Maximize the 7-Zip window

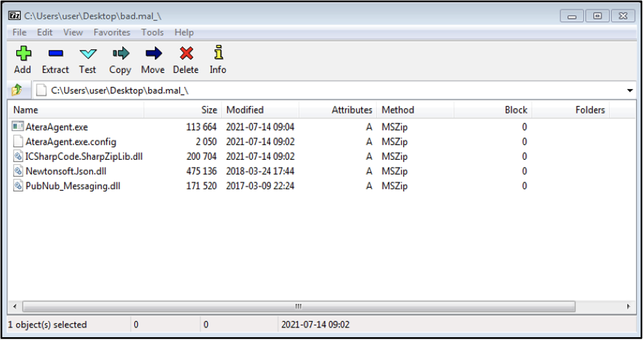[x=598, y=16]
